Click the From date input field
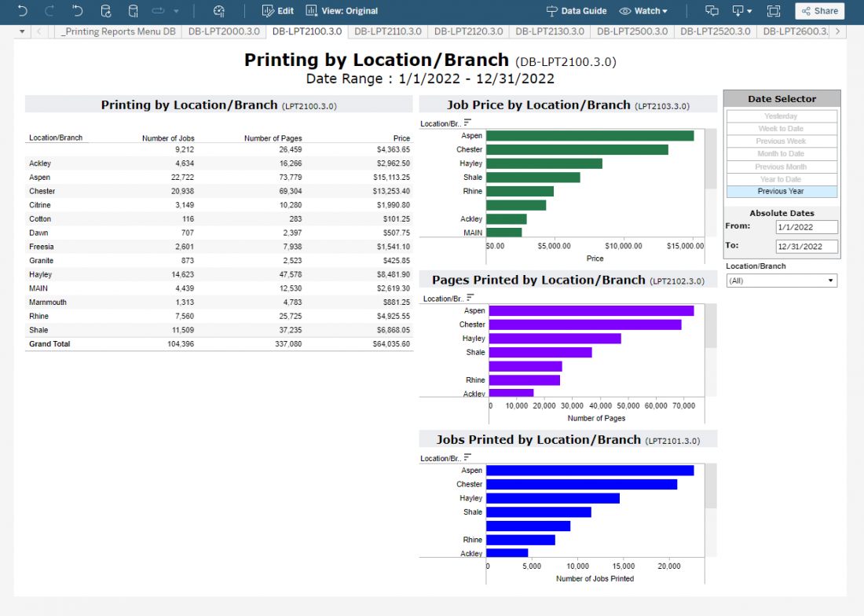Viewport: 864px width, 616px height. tap(806, 227)
